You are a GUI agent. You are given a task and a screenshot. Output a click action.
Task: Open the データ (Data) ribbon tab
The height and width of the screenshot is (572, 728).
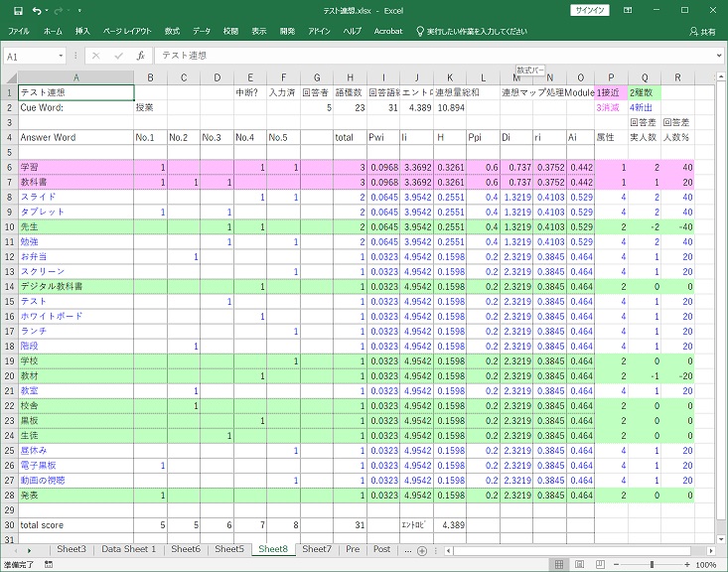[202, 32]
